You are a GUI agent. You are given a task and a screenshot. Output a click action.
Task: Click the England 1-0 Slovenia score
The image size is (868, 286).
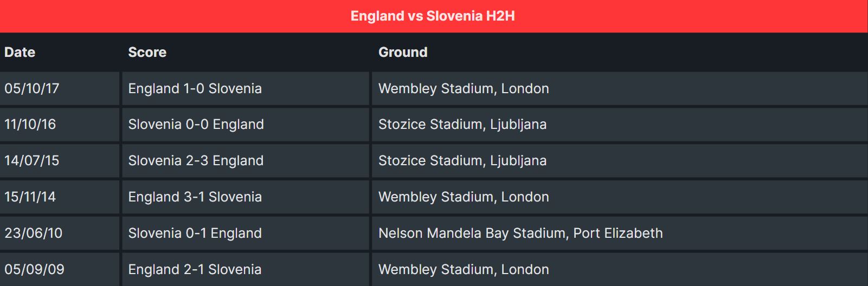(x=195, y=88)
